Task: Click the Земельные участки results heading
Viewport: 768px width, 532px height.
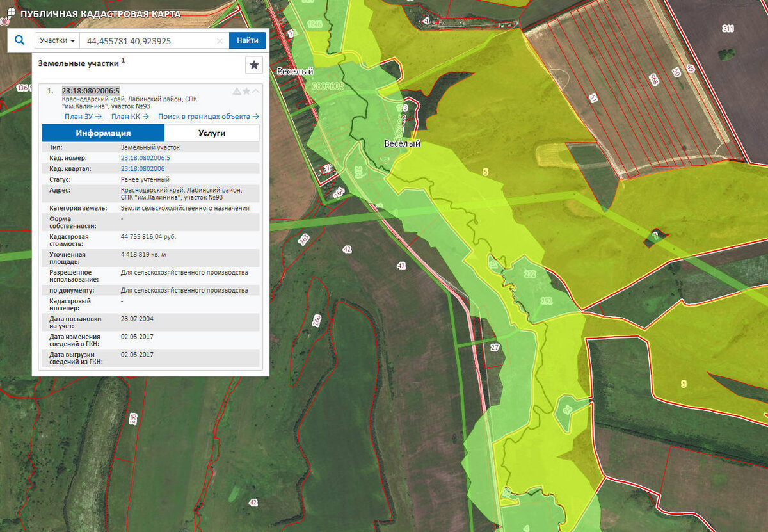Action: click(x=79, y=63)
